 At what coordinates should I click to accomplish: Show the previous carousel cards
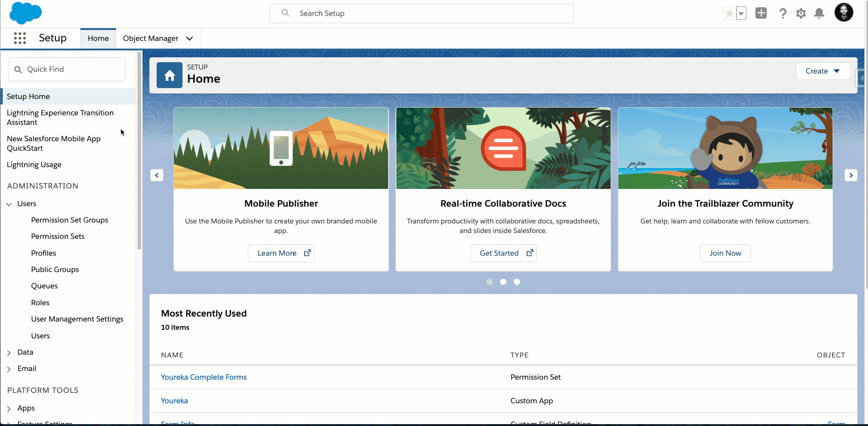click(x=157, y=175)
